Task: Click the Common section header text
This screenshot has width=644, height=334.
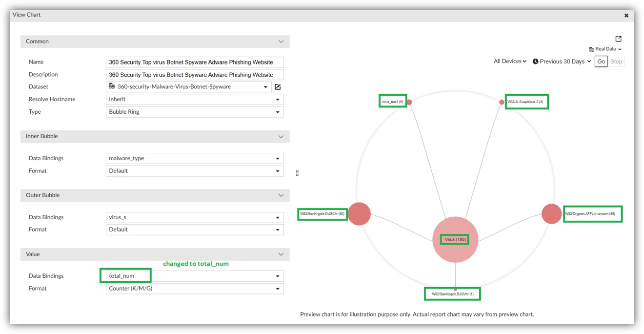Action: [x=37, y=42]
